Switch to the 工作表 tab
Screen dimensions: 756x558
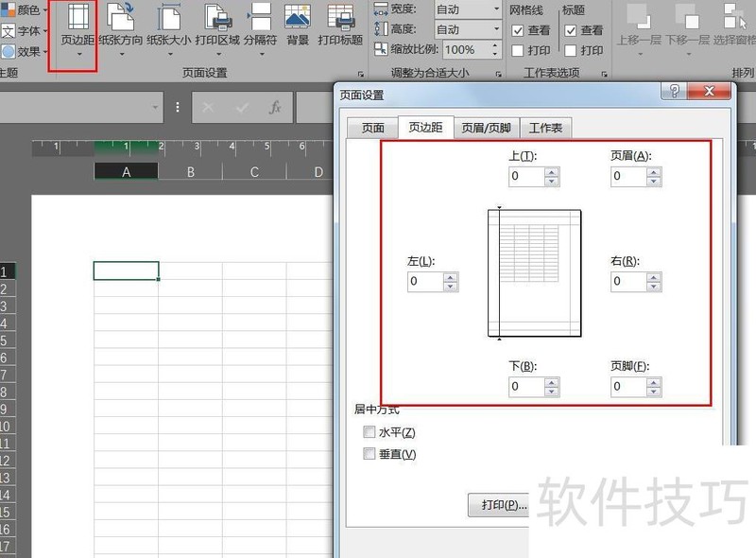click(545, 128)
